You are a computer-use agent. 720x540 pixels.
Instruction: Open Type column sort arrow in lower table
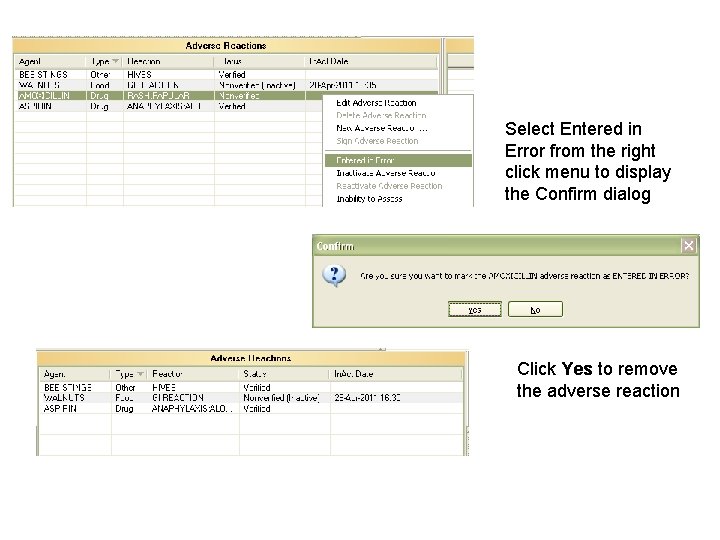(x=141, y=374)
